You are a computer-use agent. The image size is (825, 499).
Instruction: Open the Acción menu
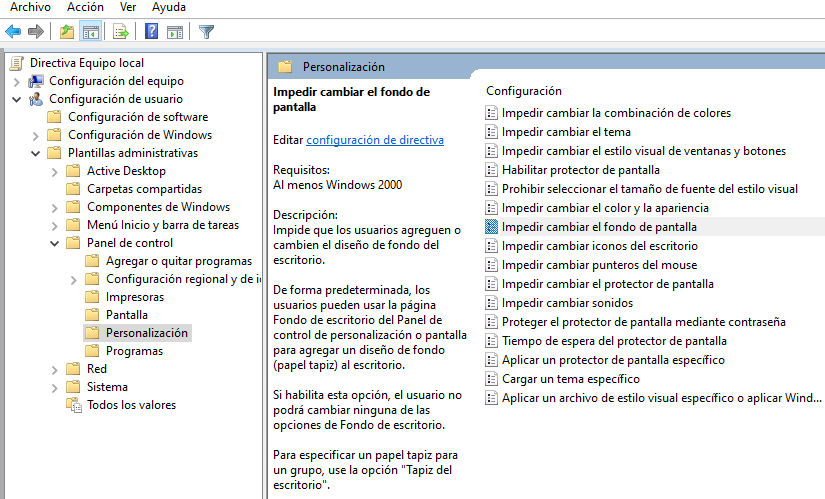pyautogui.click(x=85, y=7)
